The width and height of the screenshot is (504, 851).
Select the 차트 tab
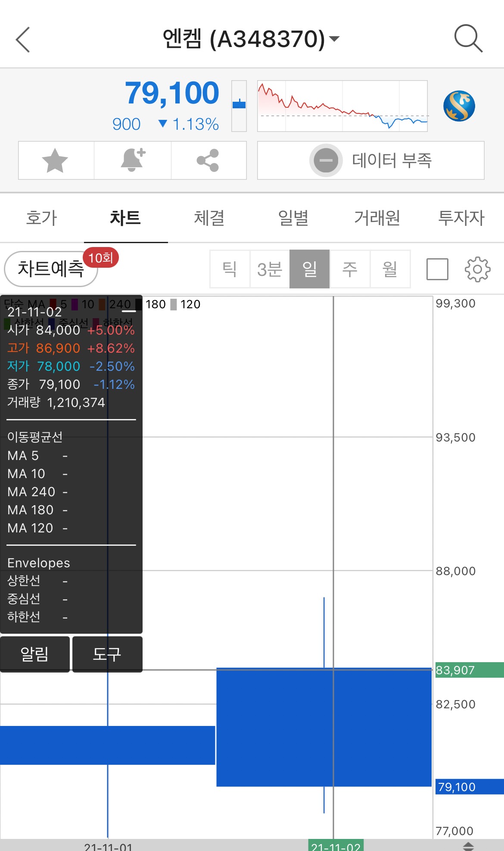[x=125, y=218]
